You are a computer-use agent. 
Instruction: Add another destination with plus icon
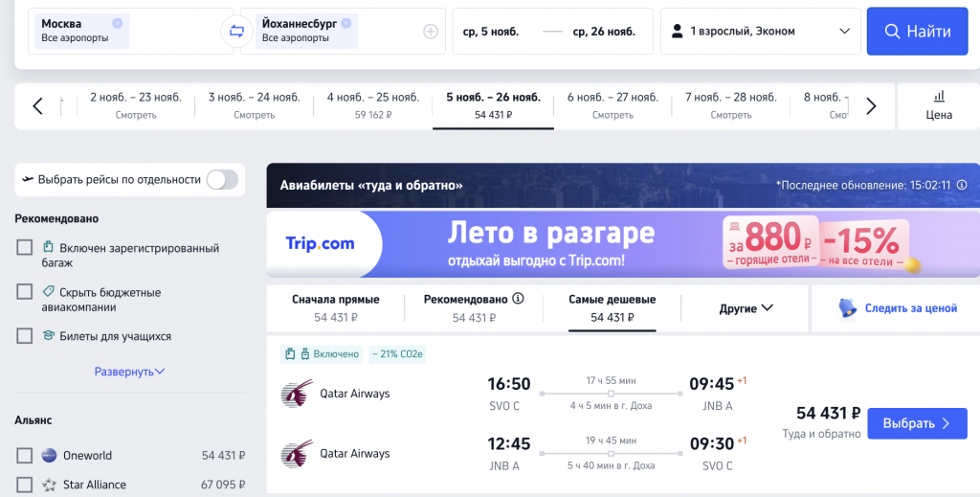(x=431, y=32)
